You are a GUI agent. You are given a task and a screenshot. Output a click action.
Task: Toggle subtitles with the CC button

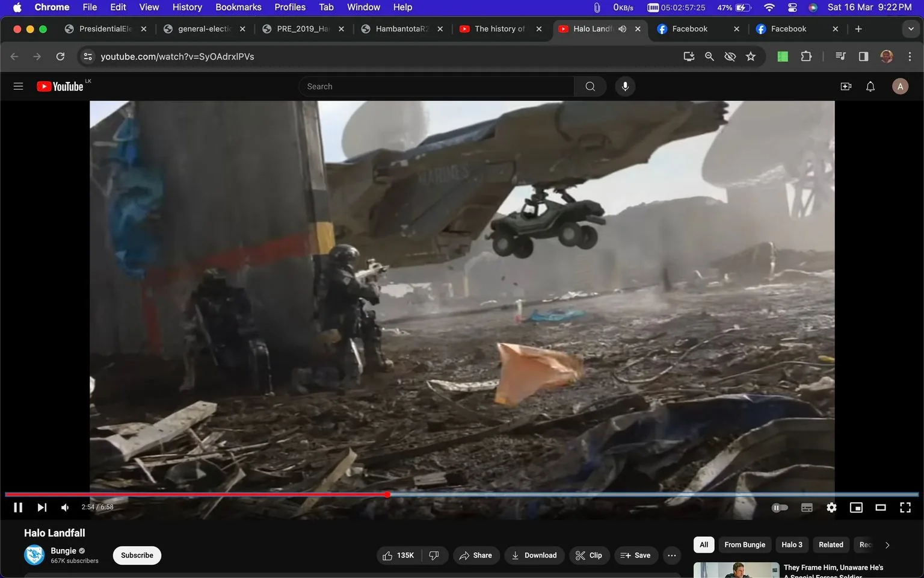pos(806,507)
